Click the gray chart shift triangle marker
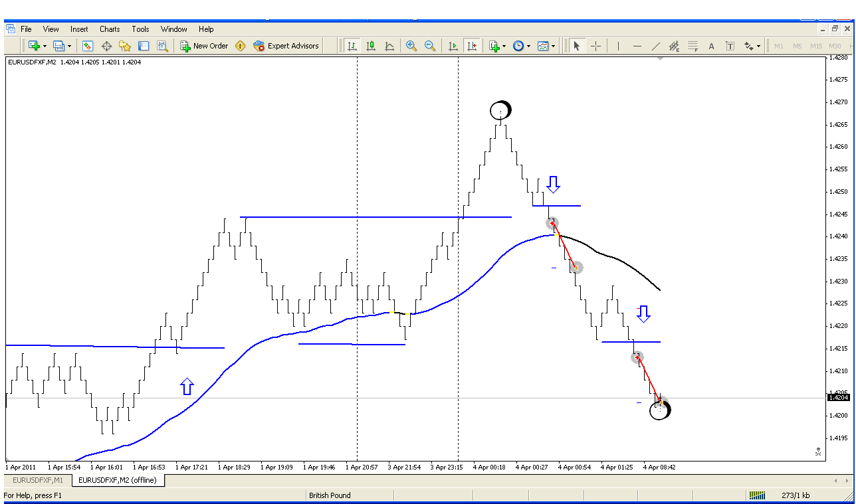This screenshot has width=856, height=504. pos(659,59)
